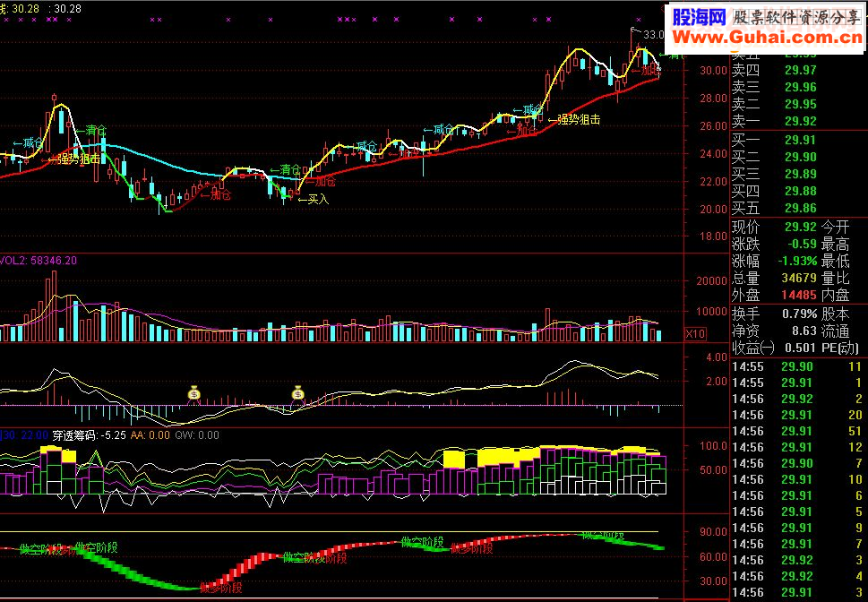Click the 100.0 chip indicator axis label
The width and height of the screenshot is (868, 602).
tap(714, 445)
